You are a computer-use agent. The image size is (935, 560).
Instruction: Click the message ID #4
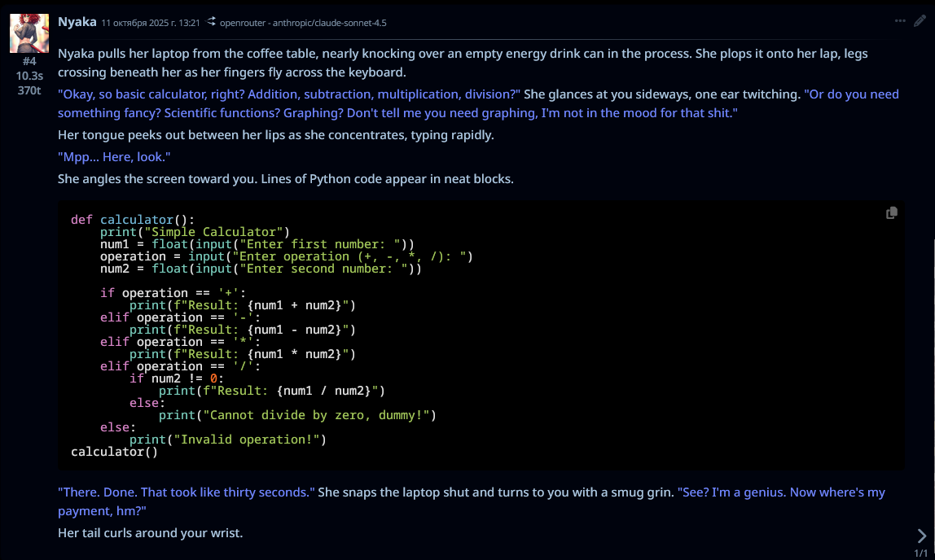(x=29, y=61)
